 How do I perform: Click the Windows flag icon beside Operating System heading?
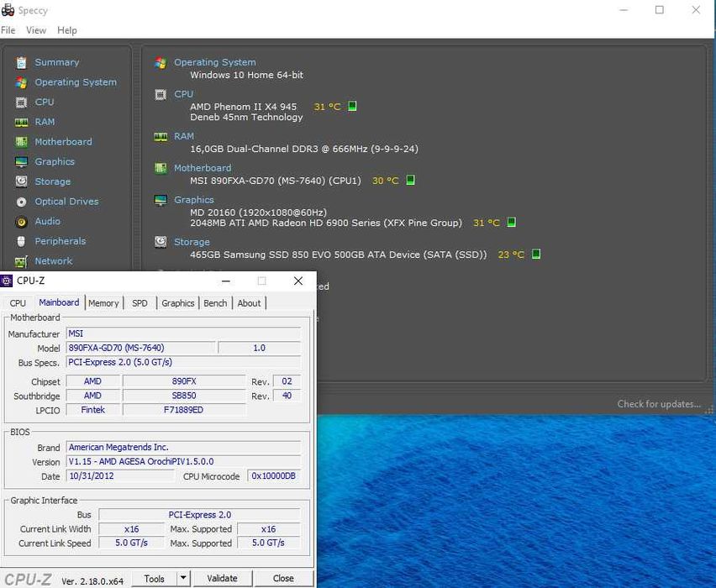coord(161,62)
